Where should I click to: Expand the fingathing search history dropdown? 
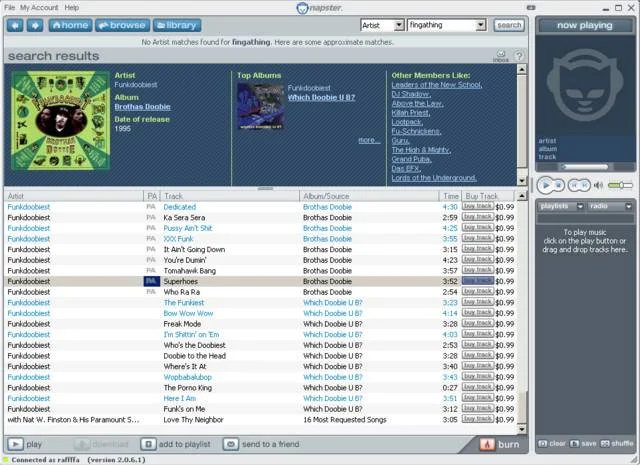pos(481,25)
